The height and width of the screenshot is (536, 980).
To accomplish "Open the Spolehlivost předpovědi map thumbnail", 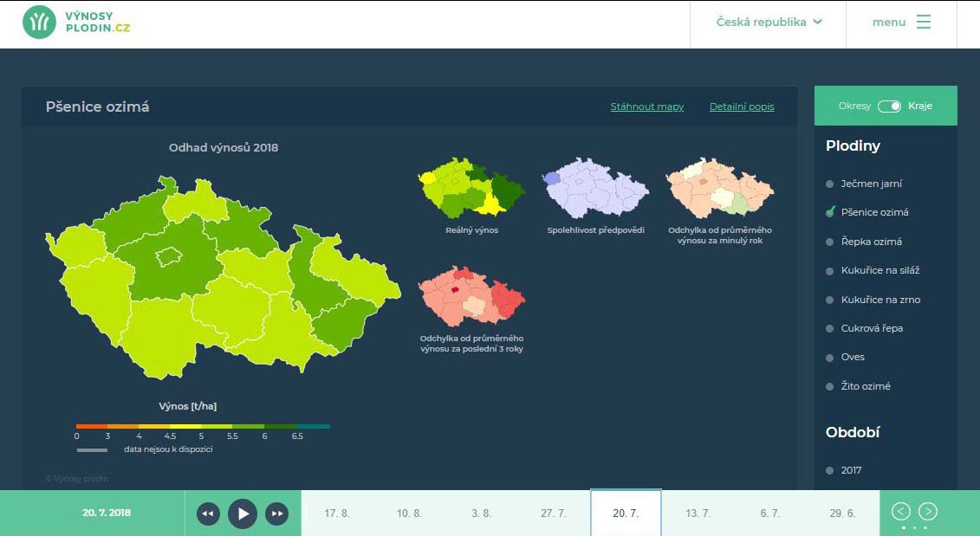I will coord(595,188).
